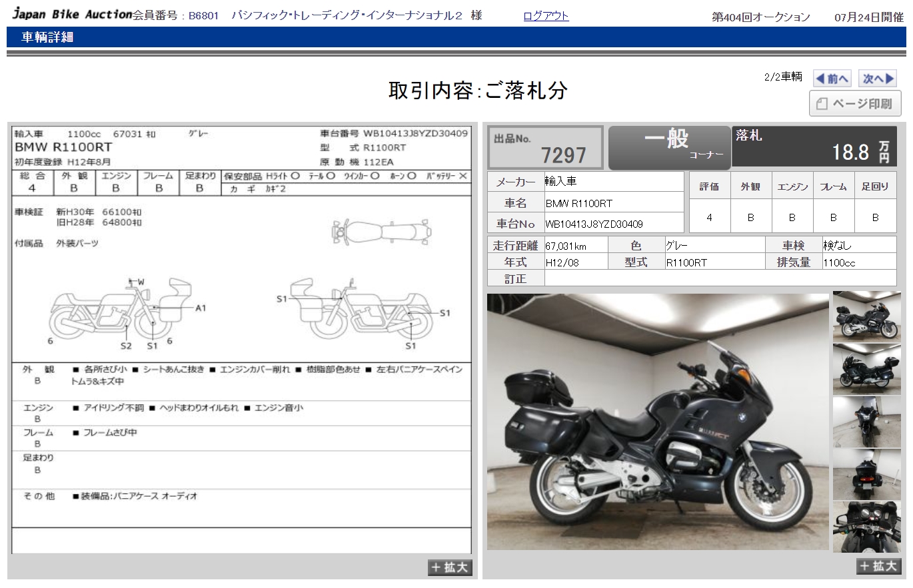Click the color value グレー cell
This screenshot has height=588, width=913.
tap(715, 246)
